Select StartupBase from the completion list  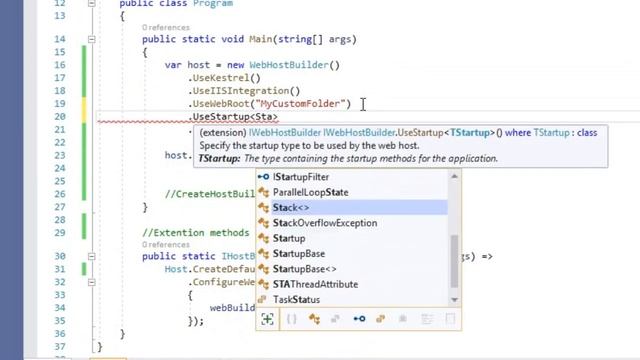click(x=352, y=253)
